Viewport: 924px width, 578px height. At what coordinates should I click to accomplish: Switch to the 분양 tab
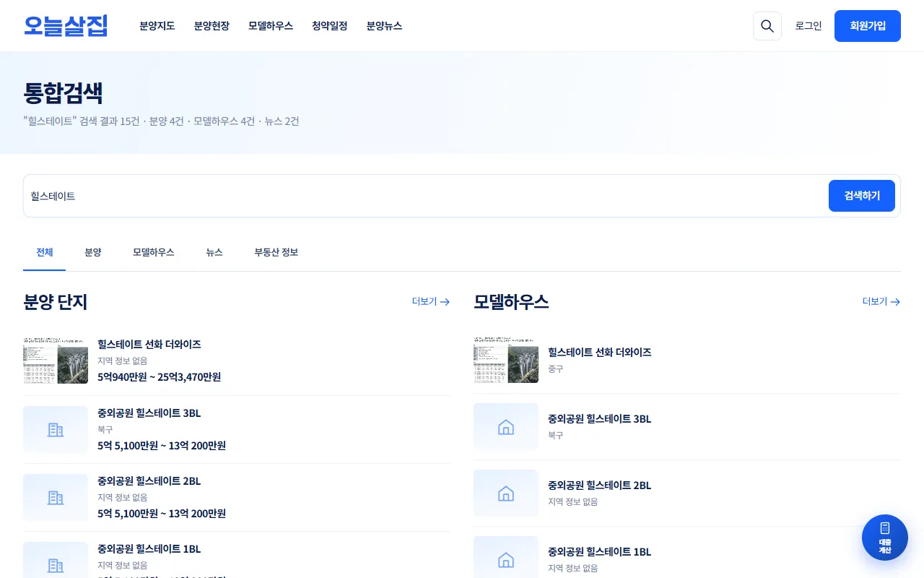(93, 253)
